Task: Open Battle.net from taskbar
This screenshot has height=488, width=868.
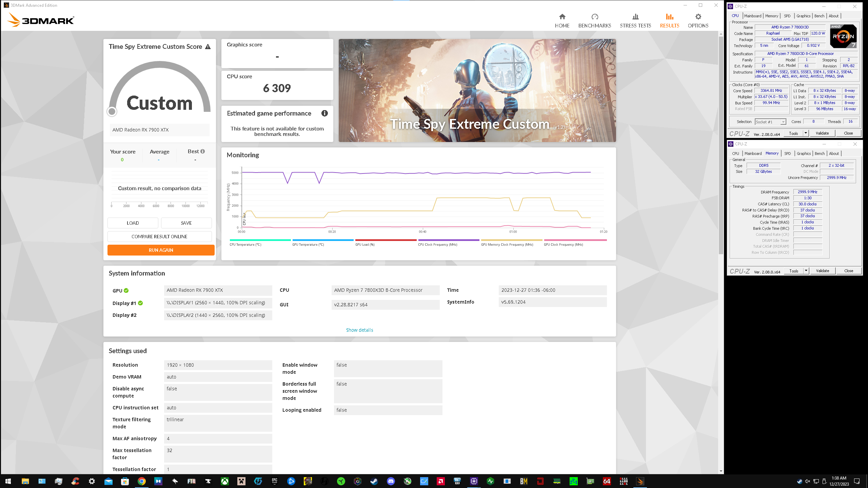Action: tap(291, 481)
